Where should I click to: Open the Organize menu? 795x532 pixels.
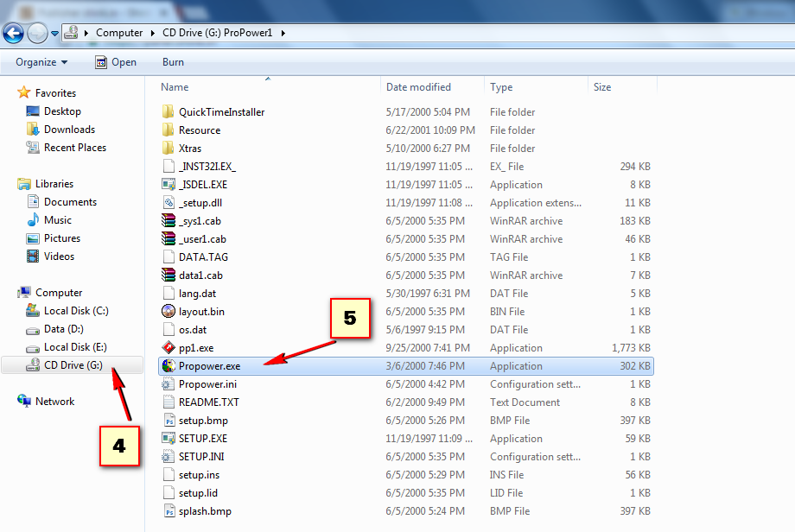[41, 62]
